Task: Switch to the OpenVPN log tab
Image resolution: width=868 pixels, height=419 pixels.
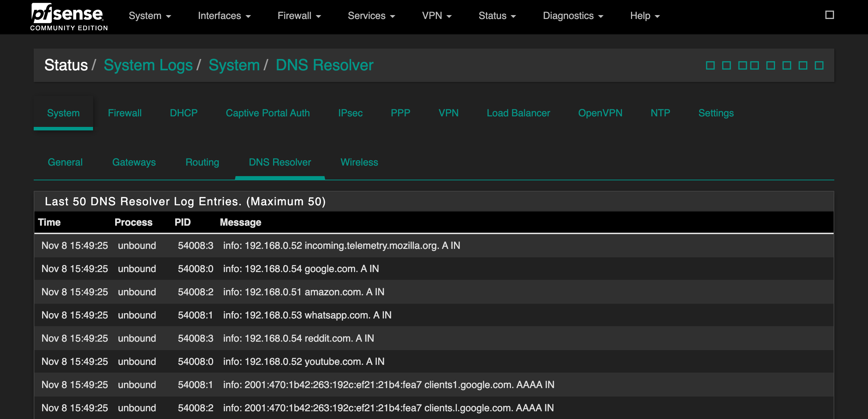Action: pyautogui.click(x=600, y=113)
